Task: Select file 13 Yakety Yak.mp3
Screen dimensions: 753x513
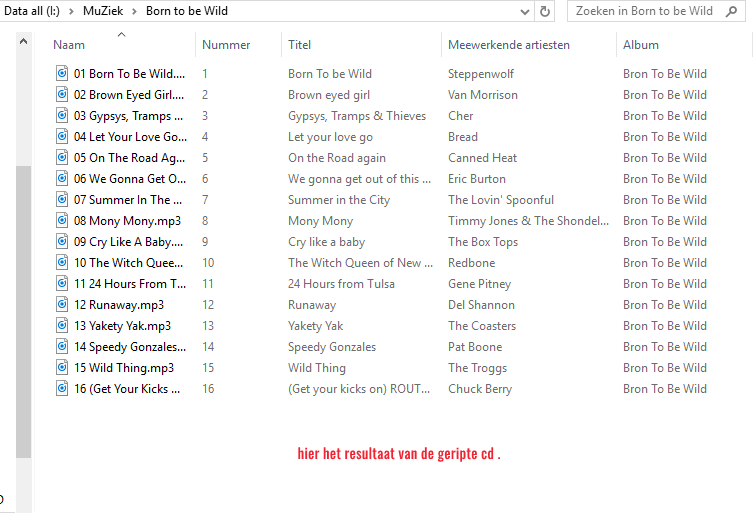Action: point(122,326)
